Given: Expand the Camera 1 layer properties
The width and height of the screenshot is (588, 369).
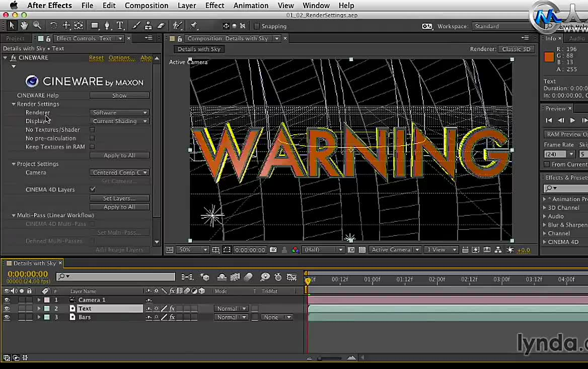Looking at the screenshot, I should (x=39, y=300).
